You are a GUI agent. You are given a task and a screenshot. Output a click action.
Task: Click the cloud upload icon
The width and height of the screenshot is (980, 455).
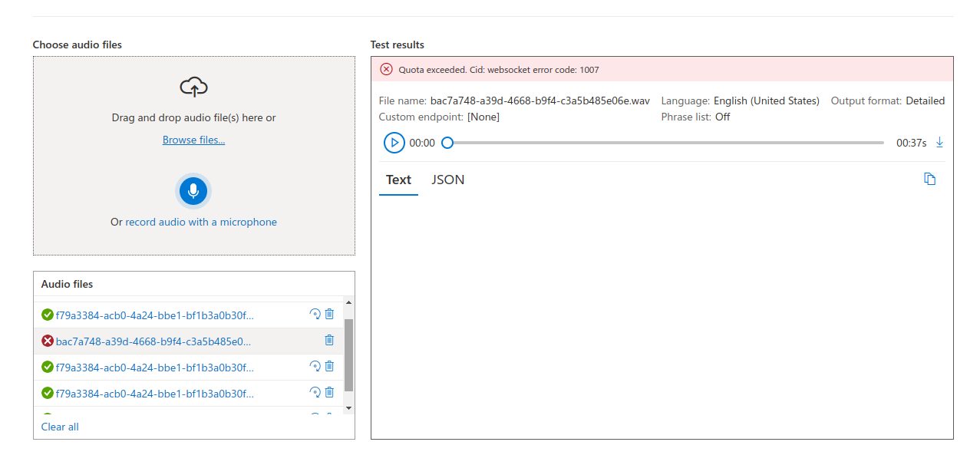pos(193,87)
